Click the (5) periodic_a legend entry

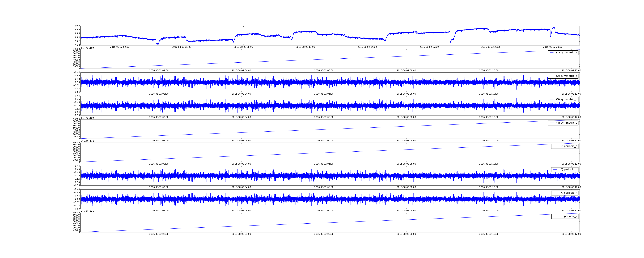568,146
